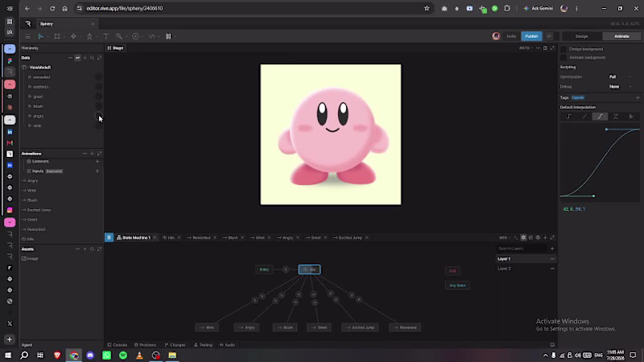644x362 pixels.
Task: Open the Console tab at bottom
Action: 118,345
